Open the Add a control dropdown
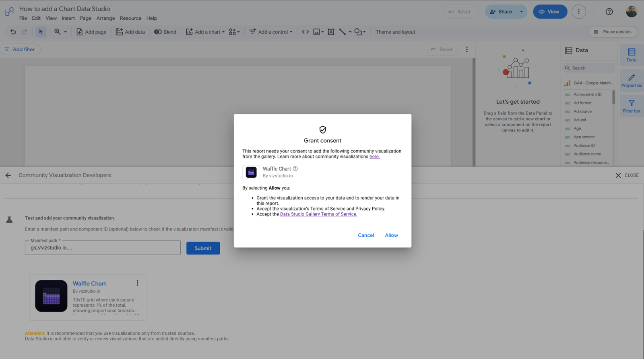The image size is (644, 359). (271, 32)
